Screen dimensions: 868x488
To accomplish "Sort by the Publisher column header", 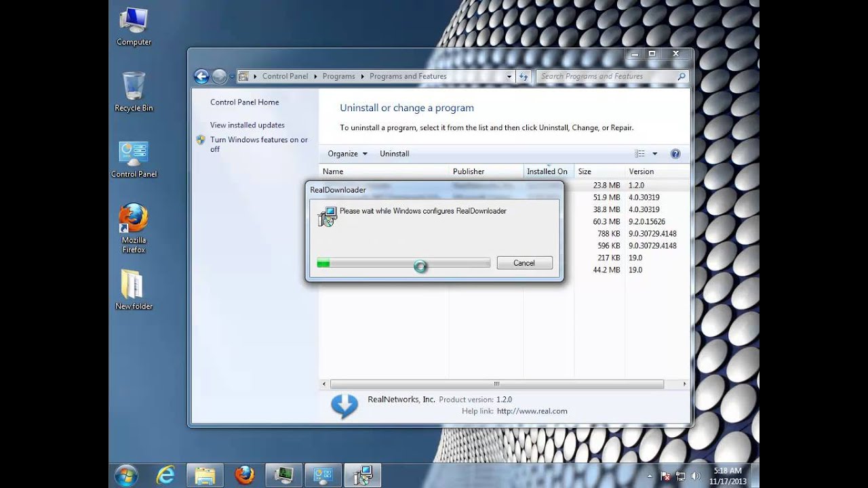I will pyautogui.click(x=486, y=171).
